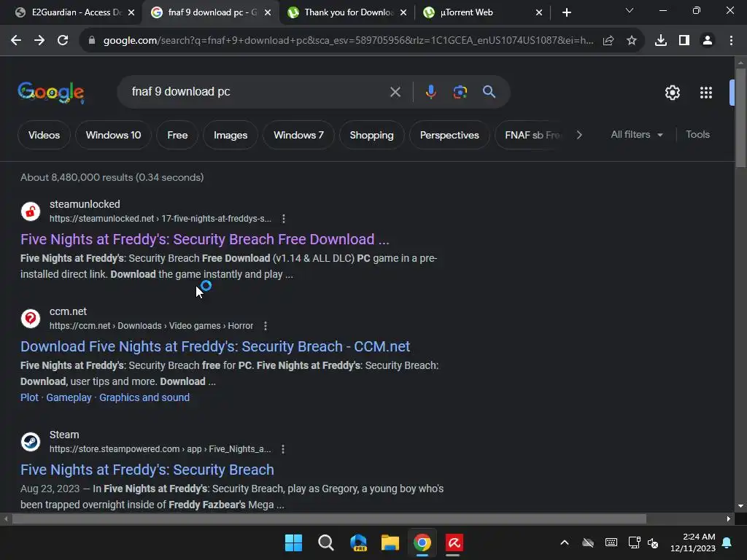Filter results by Images

coord(231,135)
